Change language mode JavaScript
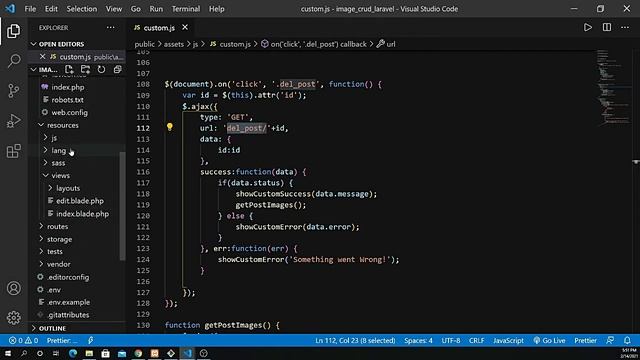The image size is (640, 360). tap(508, 340)
